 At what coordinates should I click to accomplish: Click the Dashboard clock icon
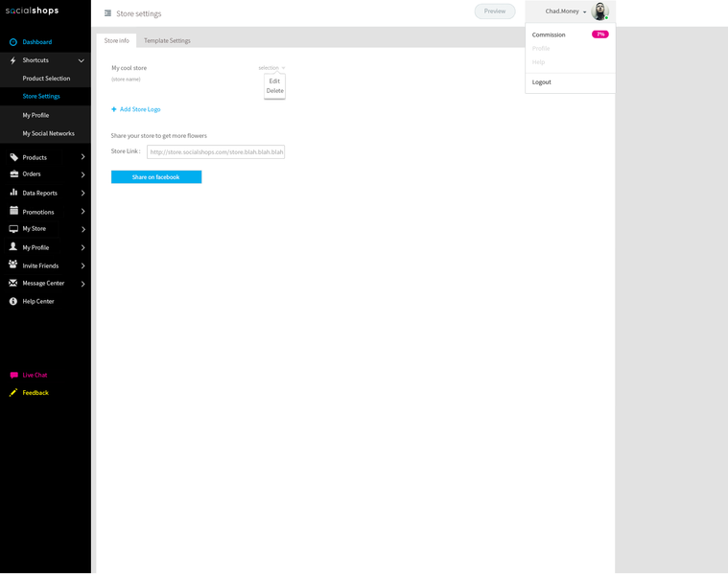13,42
